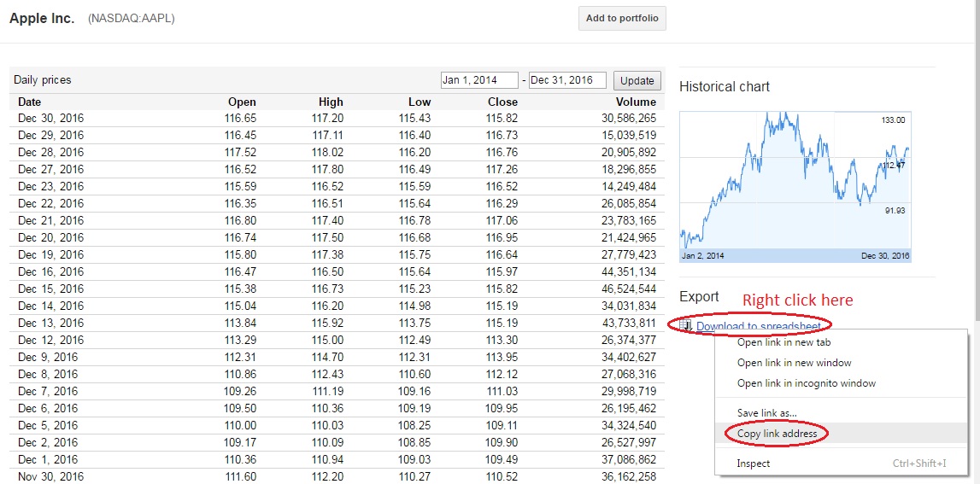Click the Volume column header
Viewport: 980px width, 484px height.
(x=636, y=102)
